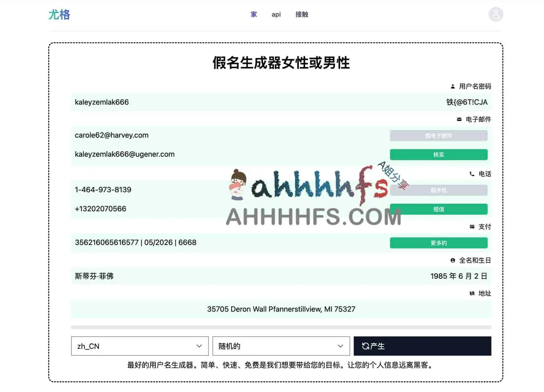The image size is (544, 392).
Task: Click the 尤格 logo link
Action: coord(59,15)
